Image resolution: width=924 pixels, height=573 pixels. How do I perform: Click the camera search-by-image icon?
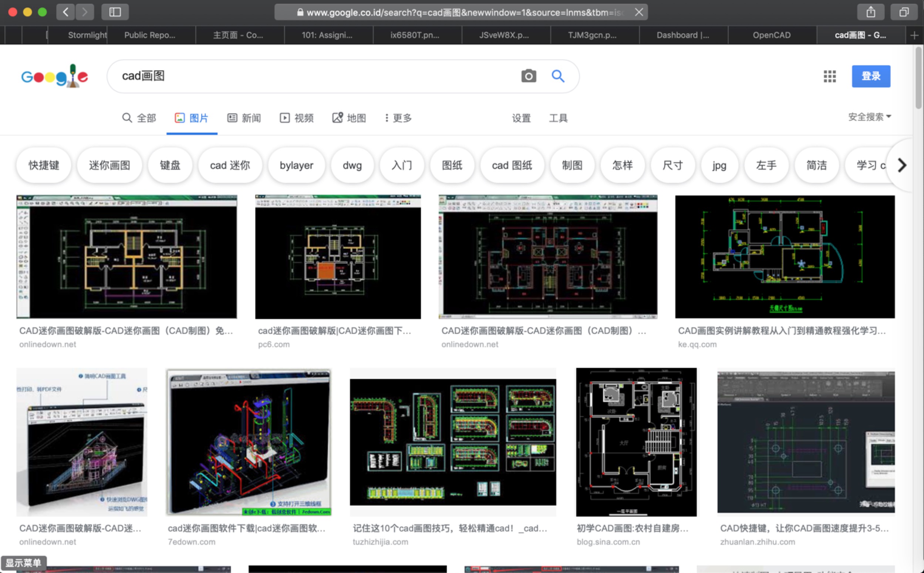[x=529, y=76]
